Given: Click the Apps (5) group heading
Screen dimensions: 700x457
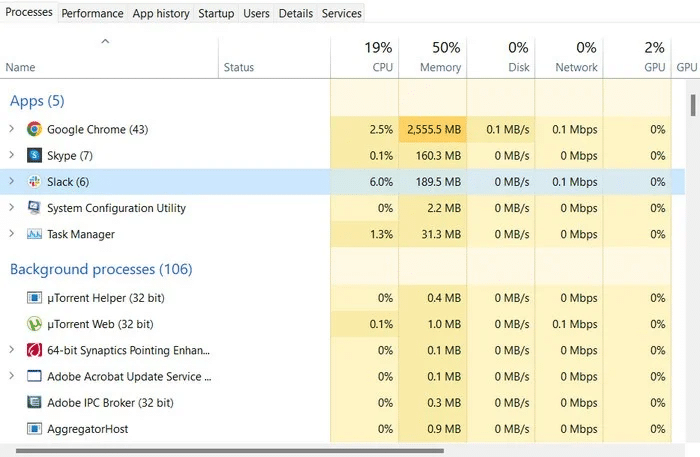Looking at the screenshot, I should click(37, 101).
